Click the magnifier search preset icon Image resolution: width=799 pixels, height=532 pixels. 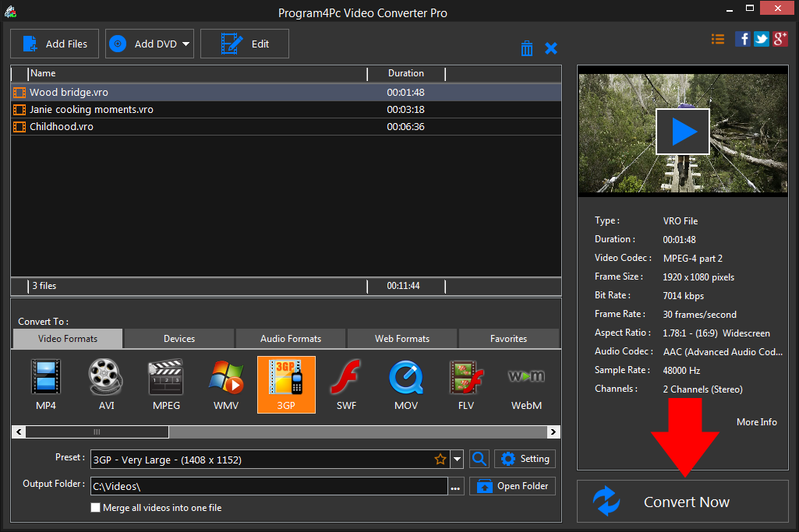[x=479, y=460]
